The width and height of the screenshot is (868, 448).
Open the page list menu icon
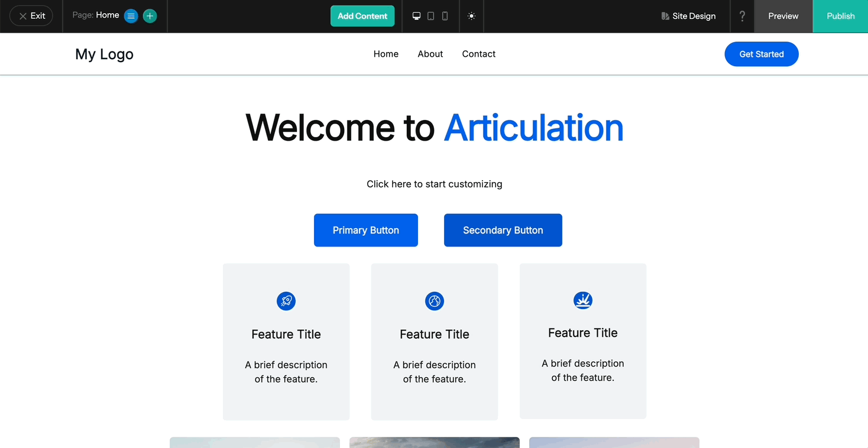coord(131,16)
